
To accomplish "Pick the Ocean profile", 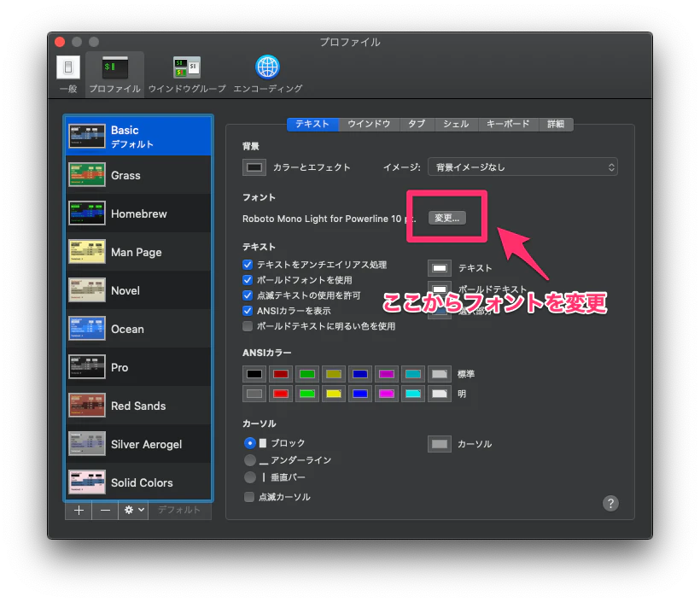I will (138, 328).
